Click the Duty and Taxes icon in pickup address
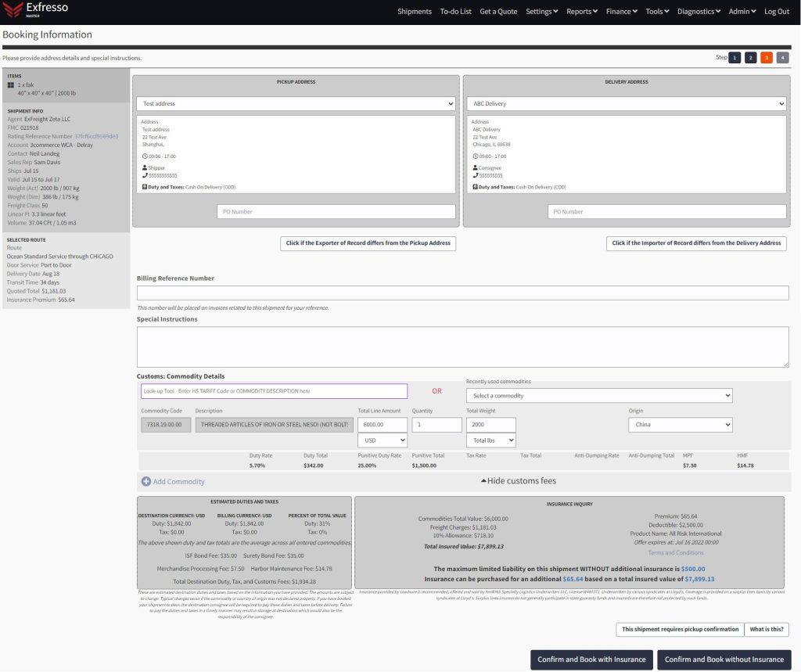 click(x=144, y=188)
